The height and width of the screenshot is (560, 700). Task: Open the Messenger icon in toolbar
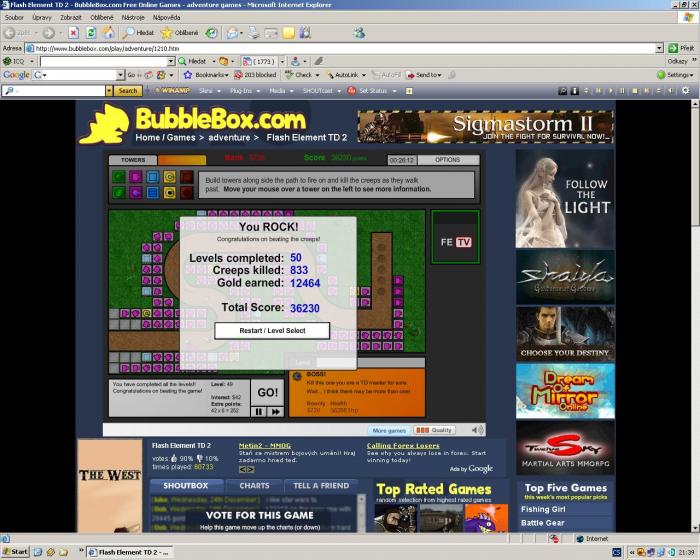click(x=359, y=33)
